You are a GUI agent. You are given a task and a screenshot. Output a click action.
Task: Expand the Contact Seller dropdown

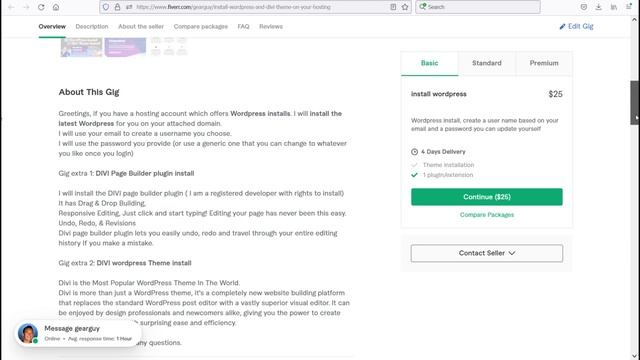(x=487, y=253)
